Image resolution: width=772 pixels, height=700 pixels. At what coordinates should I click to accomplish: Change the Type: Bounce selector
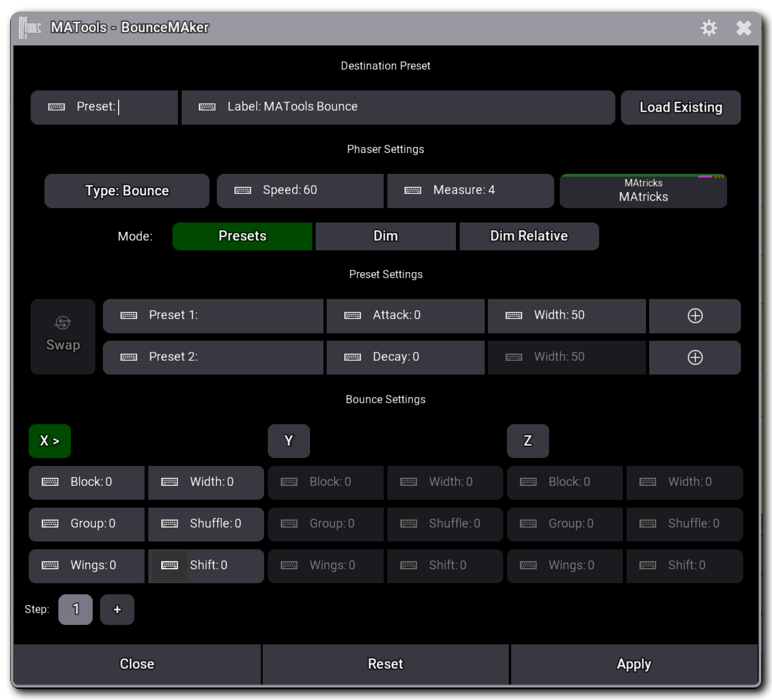(x=127, y=191)
